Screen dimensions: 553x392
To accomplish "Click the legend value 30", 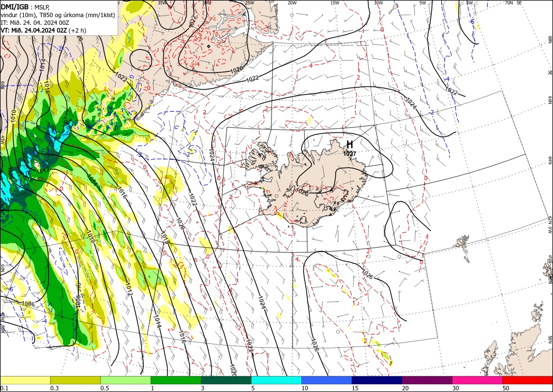I will [x=456, y=388].
